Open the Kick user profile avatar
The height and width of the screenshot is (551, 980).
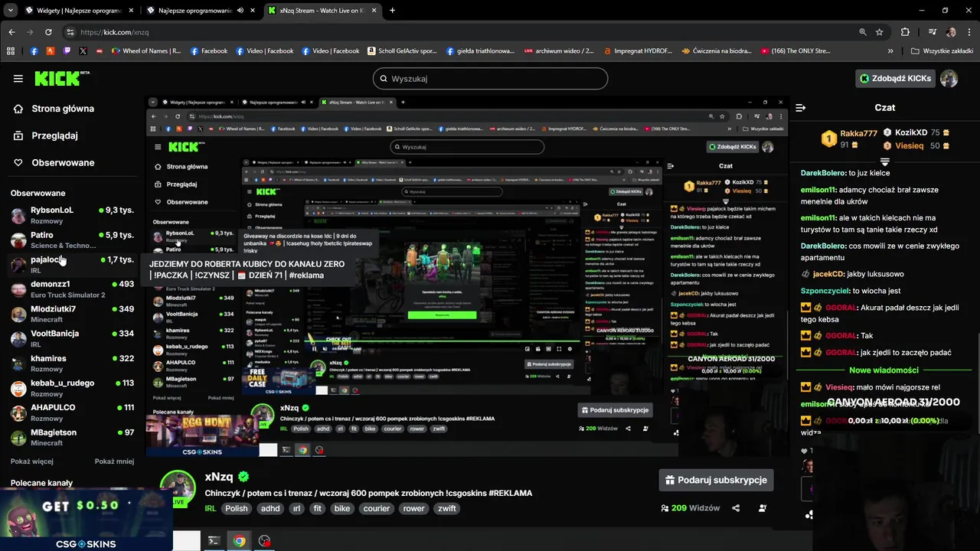click(949, 78)
